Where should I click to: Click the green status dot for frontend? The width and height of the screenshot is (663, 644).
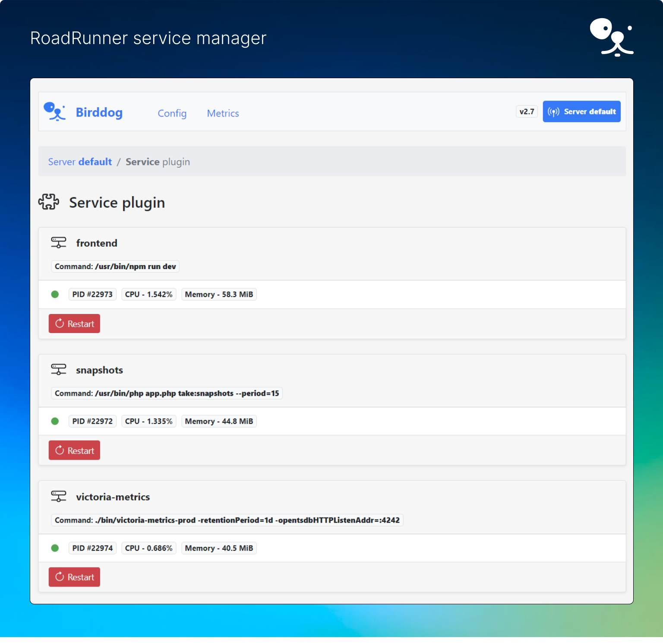[55, 294]
